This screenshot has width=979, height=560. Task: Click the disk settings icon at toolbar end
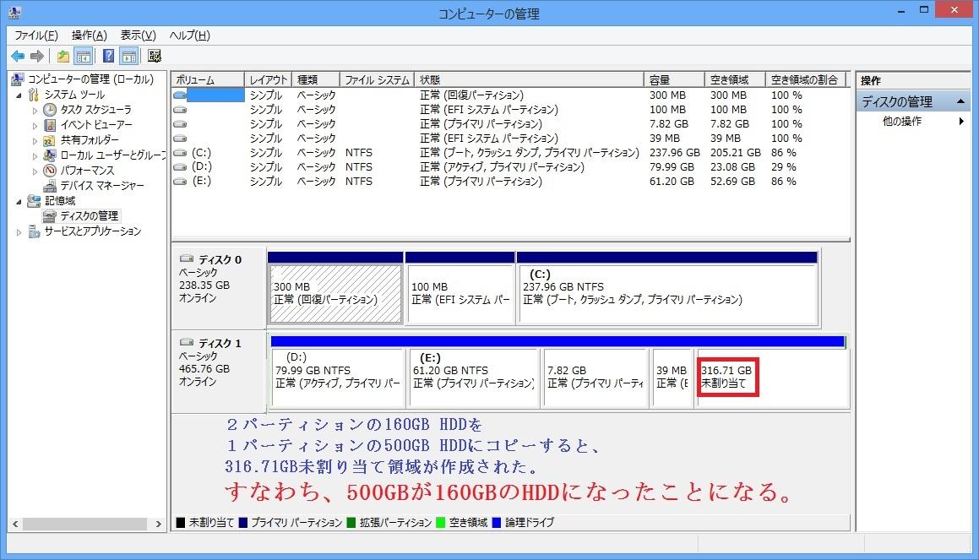[x=155, y=56]
